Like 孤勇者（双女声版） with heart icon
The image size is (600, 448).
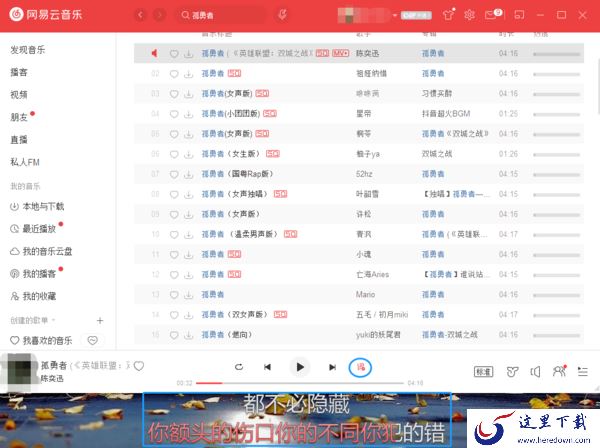click(x=174, y=315)
